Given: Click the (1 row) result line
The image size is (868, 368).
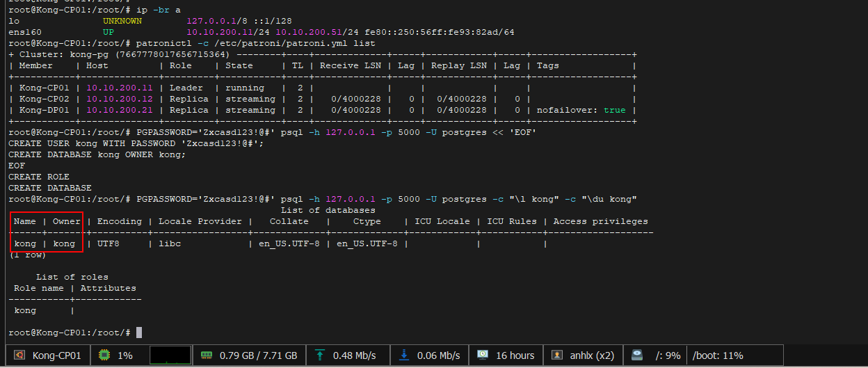Looking at the screenshot, I should (x=28, y=255).
